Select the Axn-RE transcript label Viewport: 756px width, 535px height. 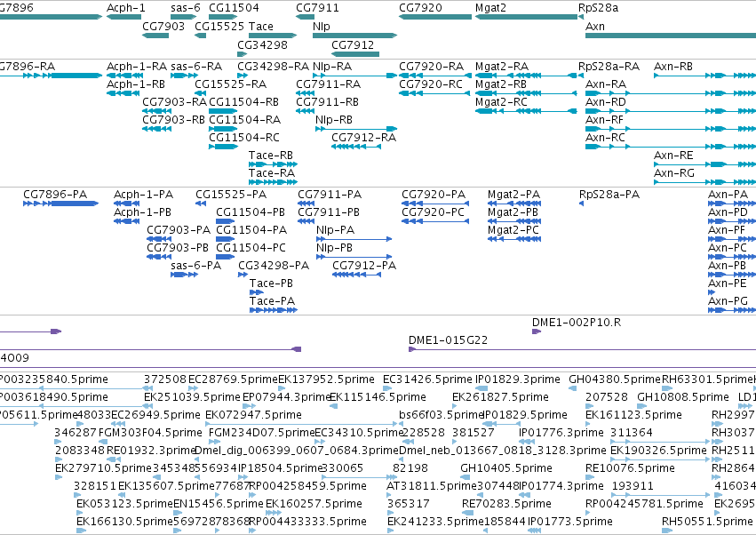(x=673, y=156)
